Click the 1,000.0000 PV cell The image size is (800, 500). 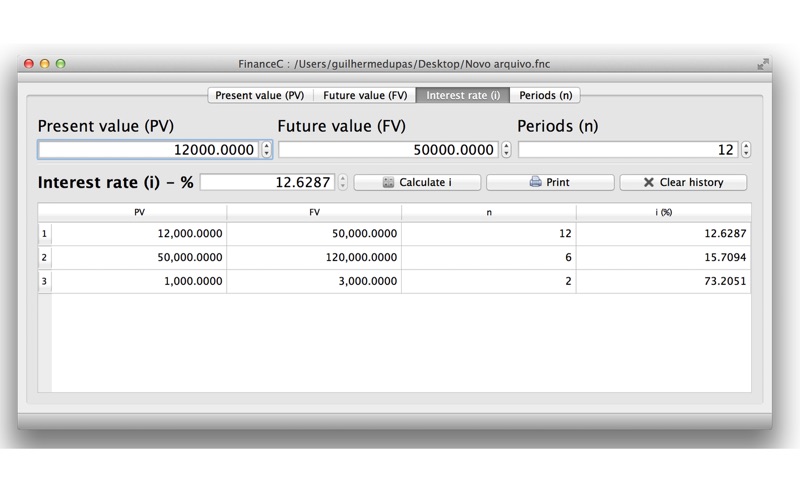tap(139, 281)
